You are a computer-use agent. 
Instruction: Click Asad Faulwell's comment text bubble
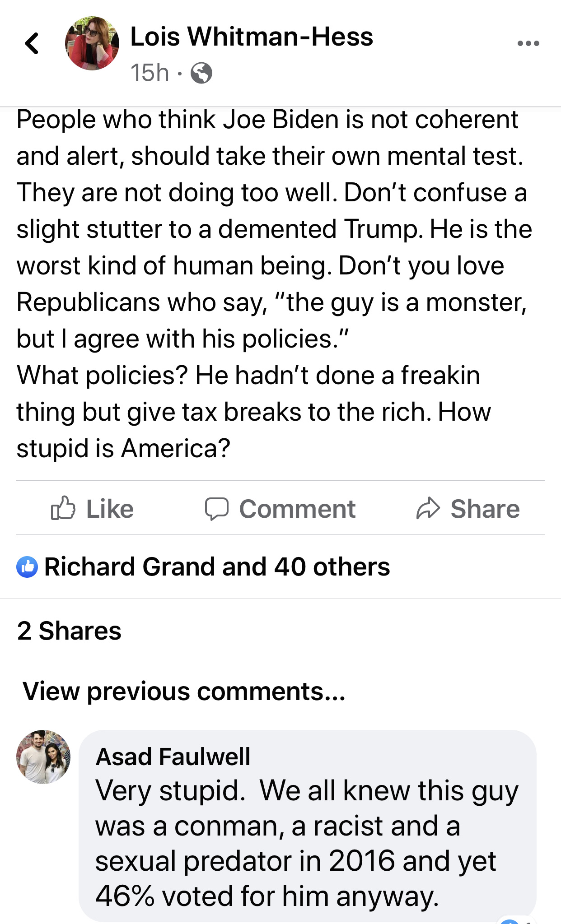coord(307,843)
